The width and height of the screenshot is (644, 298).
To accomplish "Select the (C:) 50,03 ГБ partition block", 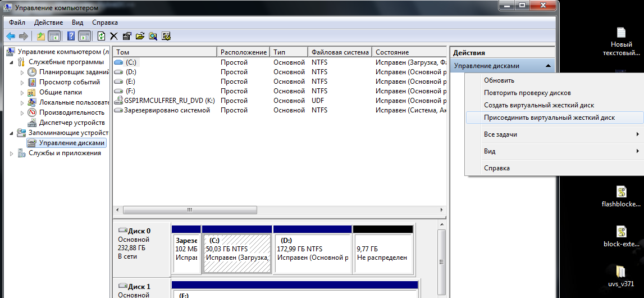I will pos(237,253).
